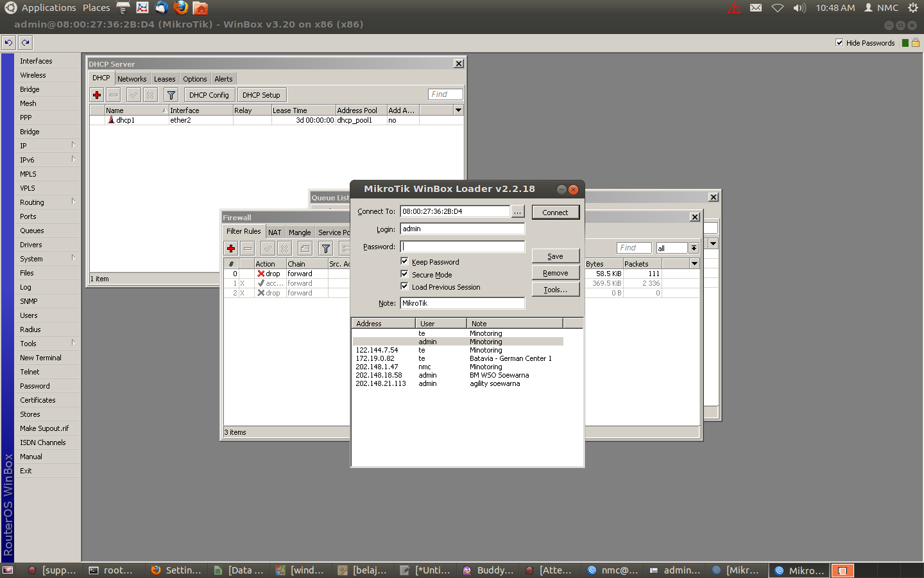Click the Remove button in WinBox Loader
This screenshot has height=578, width=924.
coord(556,273)
